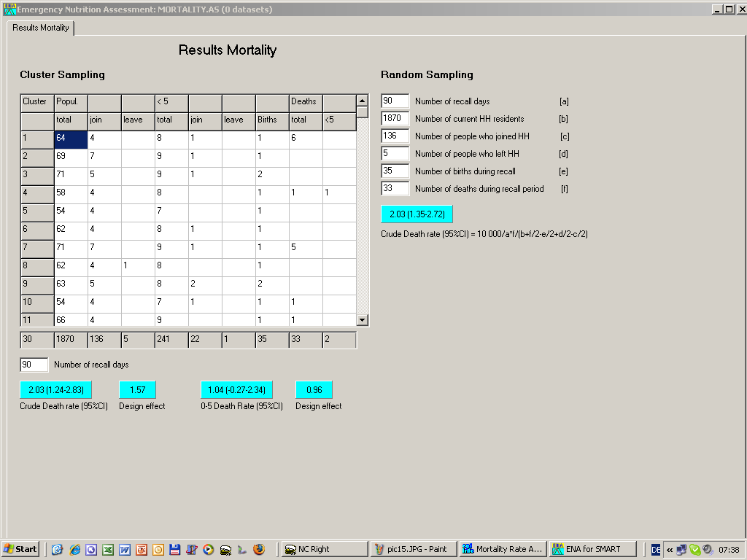
Task: Select the Results Mortality tab
Action: pos(41,28)
